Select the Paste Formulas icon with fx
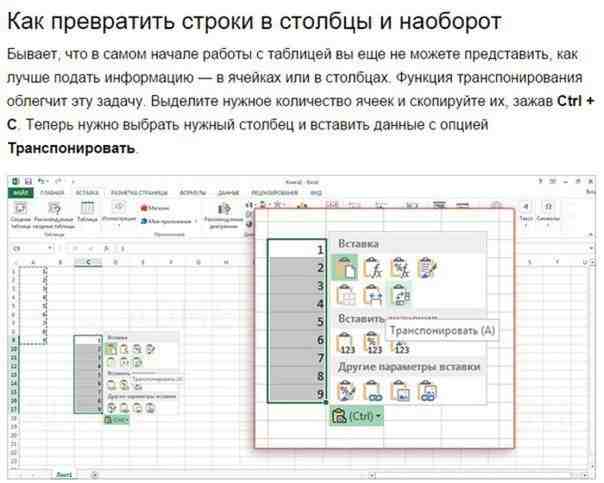 (373, 267)
